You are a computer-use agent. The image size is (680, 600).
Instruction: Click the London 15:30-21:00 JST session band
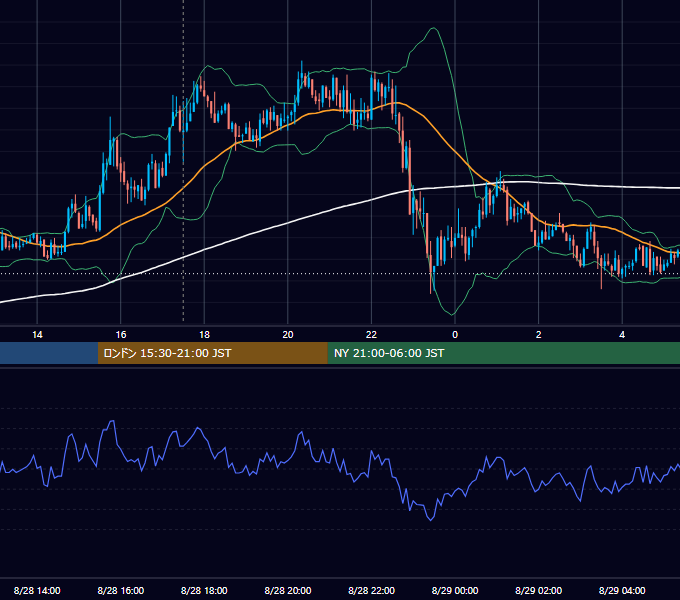click(x=212, y=353)
